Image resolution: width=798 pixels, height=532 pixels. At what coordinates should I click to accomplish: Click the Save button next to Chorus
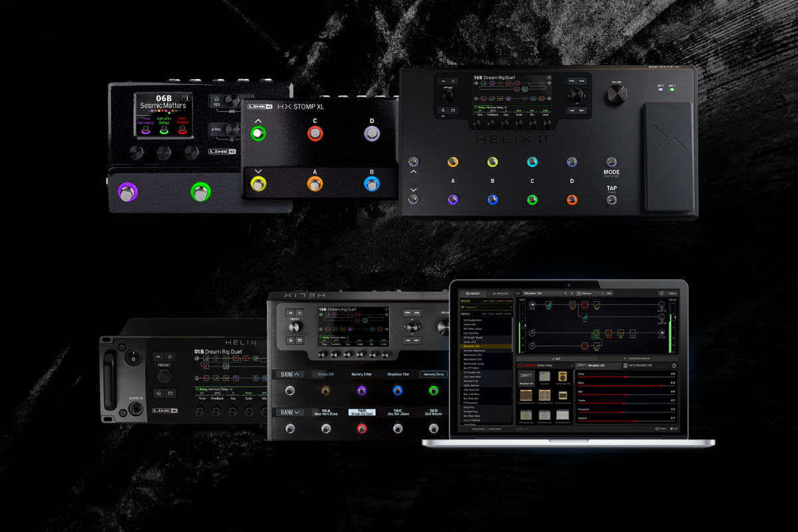click(x=609, y=293)
